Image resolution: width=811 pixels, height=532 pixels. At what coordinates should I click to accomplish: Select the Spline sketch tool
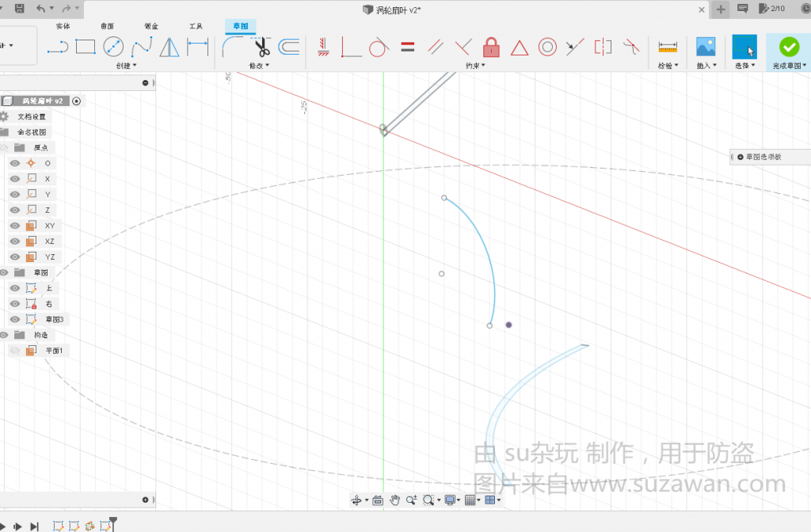pyautogui.click(x=141, y=47)
